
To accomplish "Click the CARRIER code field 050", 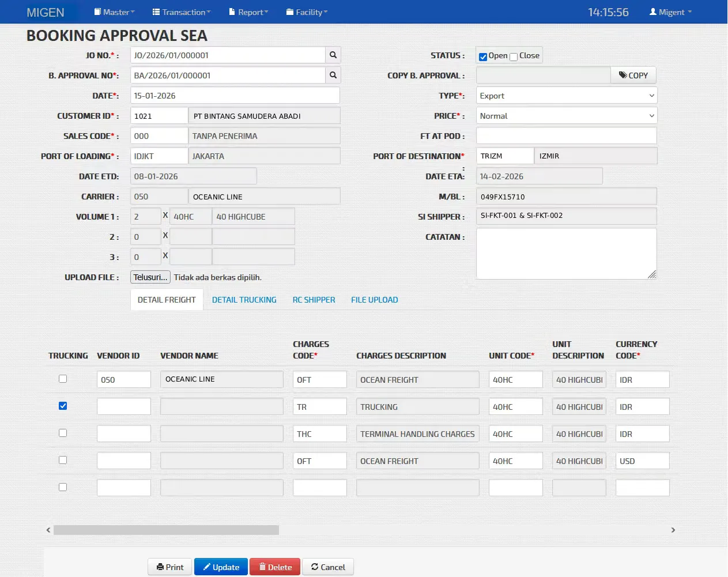I will [x=159, y=197].
